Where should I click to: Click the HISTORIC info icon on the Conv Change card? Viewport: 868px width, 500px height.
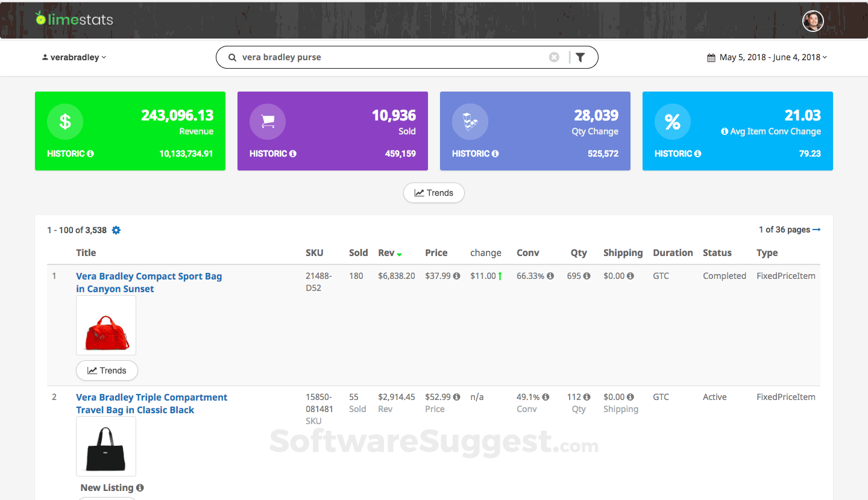tap(698, 154)
